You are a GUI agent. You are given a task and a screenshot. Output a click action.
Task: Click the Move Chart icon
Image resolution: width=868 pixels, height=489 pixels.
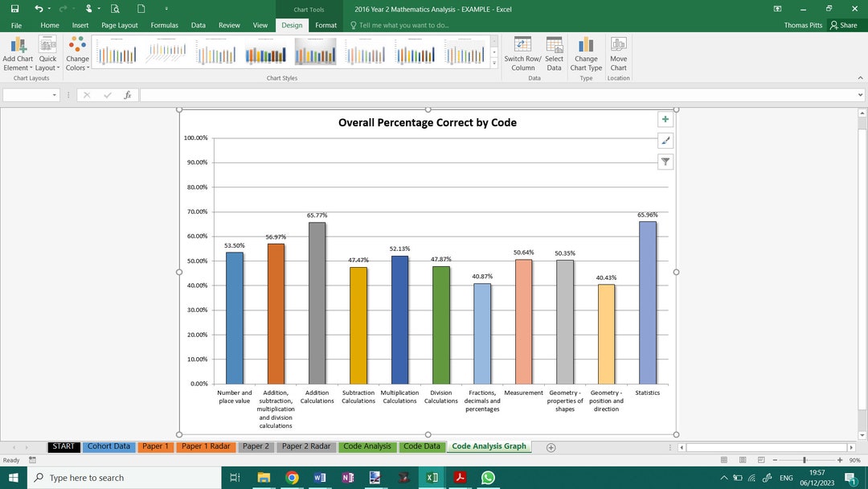click(618, 53)
